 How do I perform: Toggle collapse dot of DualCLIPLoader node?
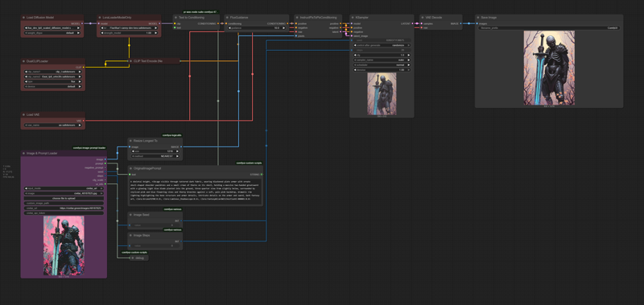[24, 61]
